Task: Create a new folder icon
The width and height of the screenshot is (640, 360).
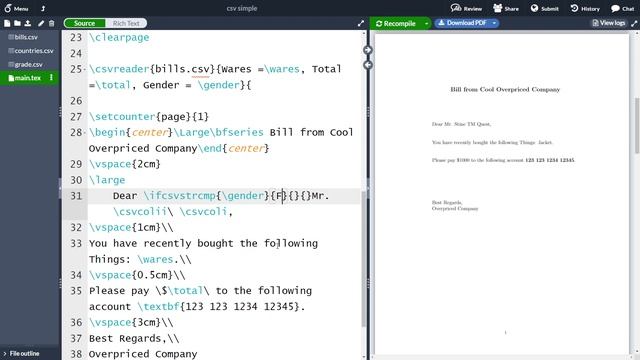Action: tap(17, 23)
